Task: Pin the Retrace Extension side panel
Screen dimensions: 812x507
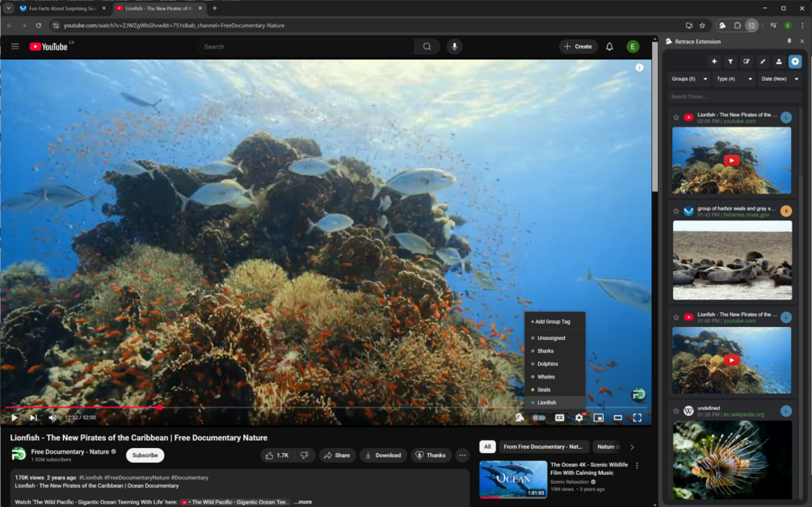Action: 789,41
